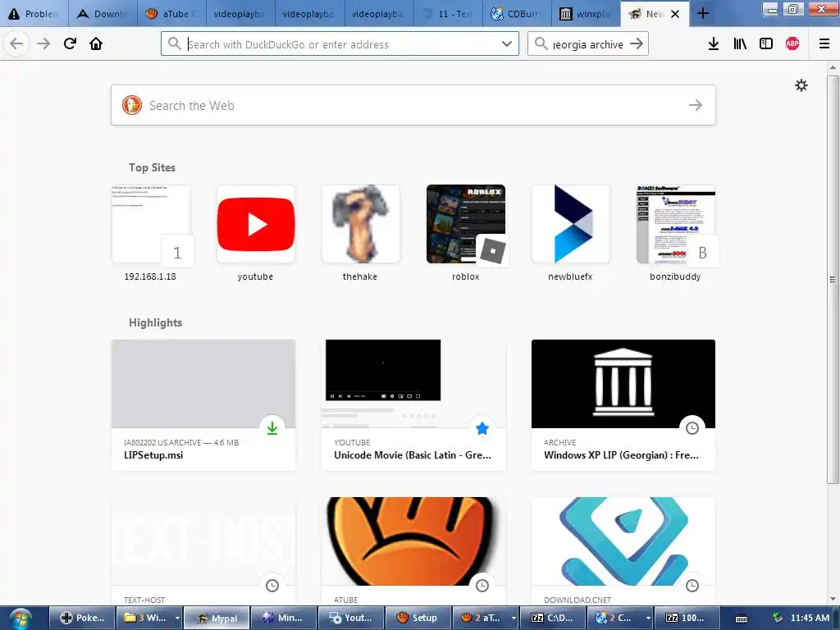This screenshot has width=840, height=630.
Task: Click the search bar magnifier icon
Action: point(541,44)
